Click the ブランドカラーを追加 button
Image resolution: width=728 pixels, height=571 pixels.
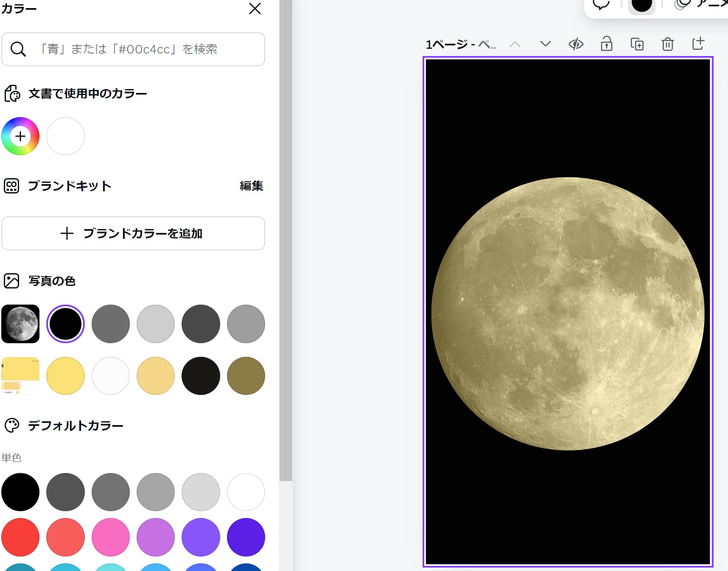click(133, 233)
